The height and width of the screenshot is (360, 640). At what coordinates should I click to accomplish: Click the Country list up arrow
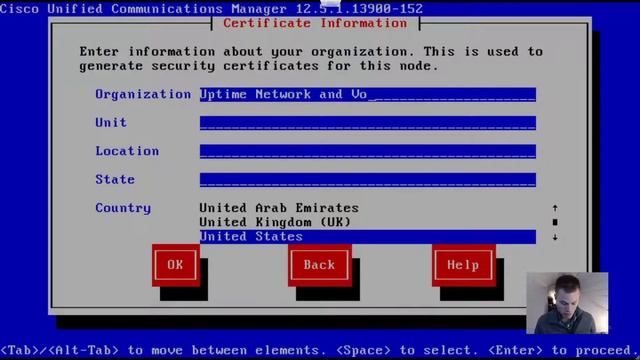[555, 208]
